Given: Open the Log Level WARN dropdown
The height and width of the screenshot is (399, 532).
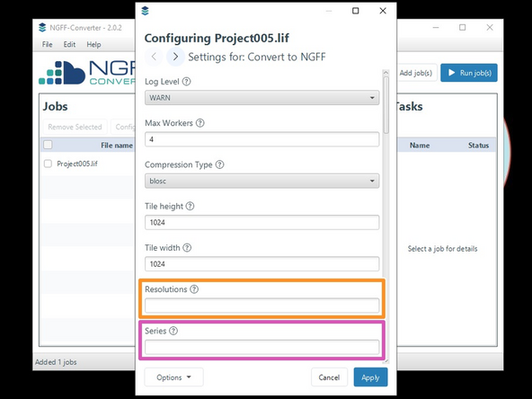Looking at the screenshot, I should tap(262, 98).
